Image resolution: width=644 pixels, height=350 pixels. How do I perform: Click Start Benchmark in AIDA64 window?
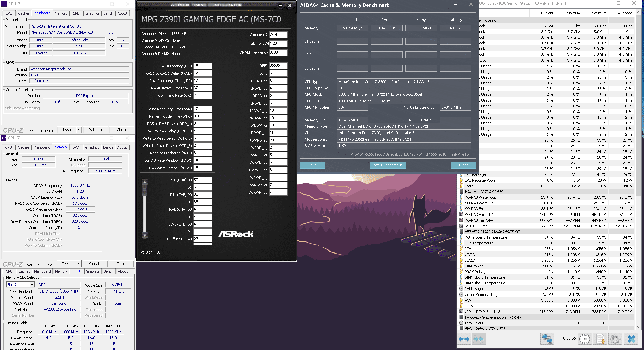coord(388,165)
